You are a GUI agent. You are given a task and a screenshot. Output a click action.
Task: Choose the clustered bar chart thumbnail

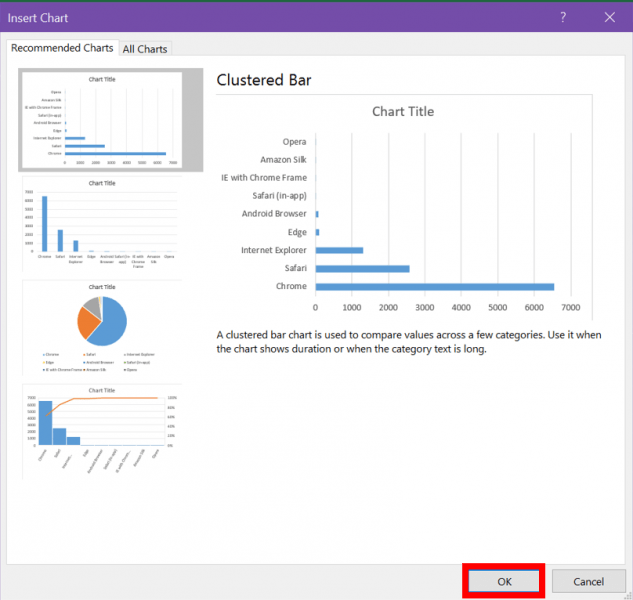[x=110, y=120]
